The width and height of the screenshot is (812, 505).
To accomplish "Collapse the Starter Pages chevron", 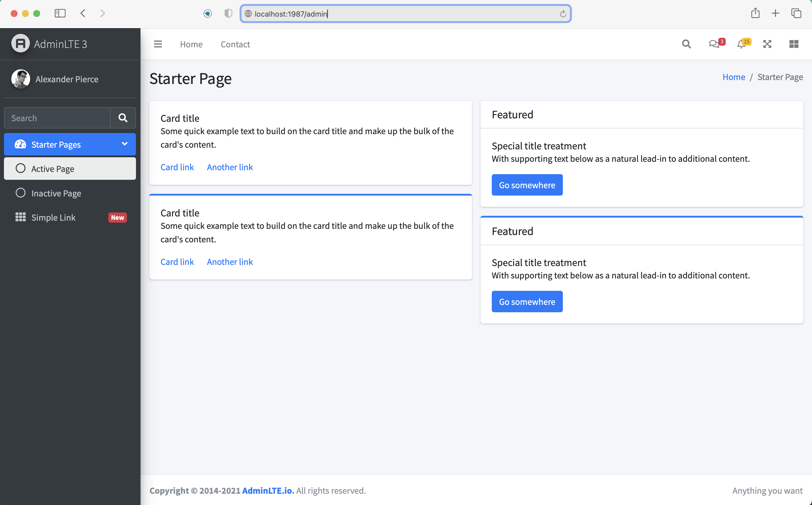I will tap(124, 144).
